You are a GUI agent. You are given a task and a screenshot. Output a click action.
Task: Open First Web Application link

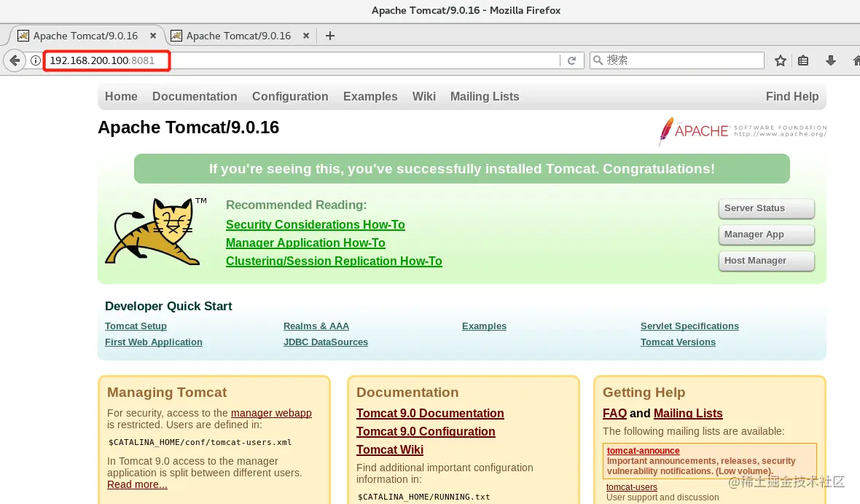(154, 342)
